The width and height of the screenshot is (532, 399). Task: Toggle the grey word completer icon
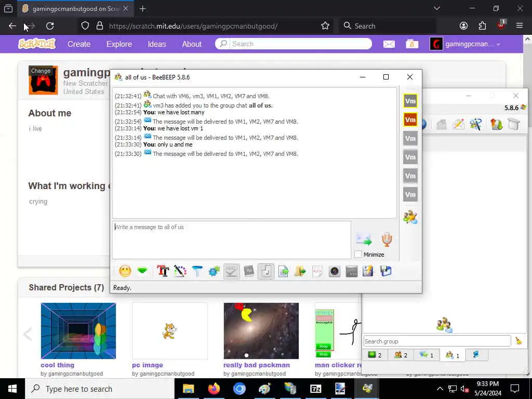249,271
